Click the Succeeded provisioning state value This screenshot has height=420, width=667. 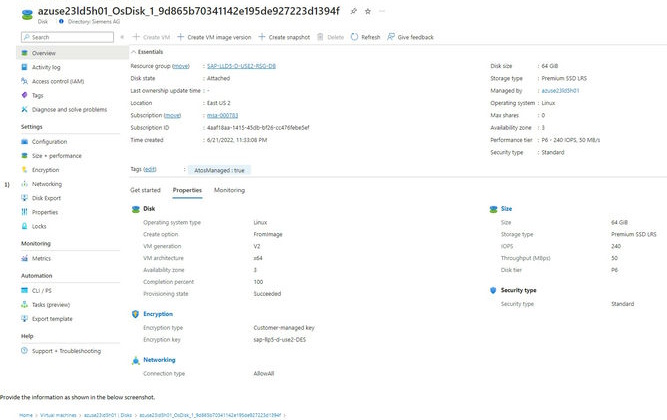[267, 294]
